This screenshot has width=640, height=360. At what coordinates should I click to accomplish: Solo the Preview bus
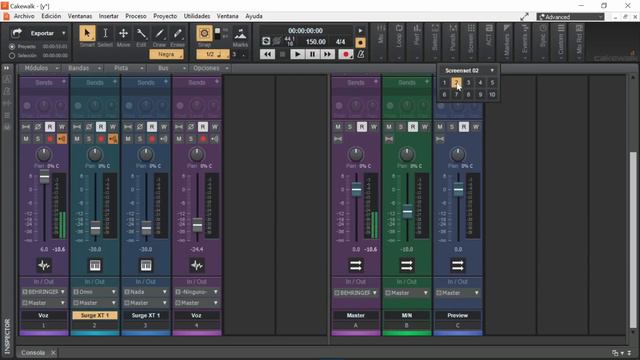click(x=452, y=127)
